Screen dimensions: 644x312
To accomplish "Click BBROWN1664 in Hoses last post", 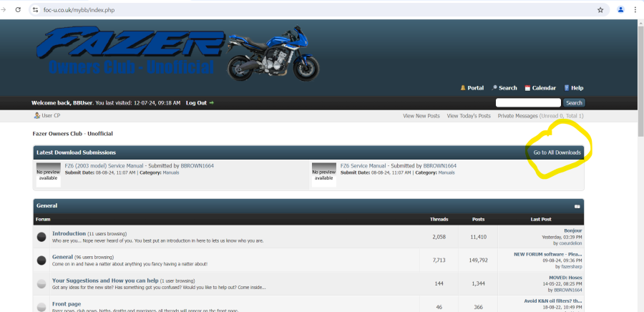I will [x=568, y=290].
